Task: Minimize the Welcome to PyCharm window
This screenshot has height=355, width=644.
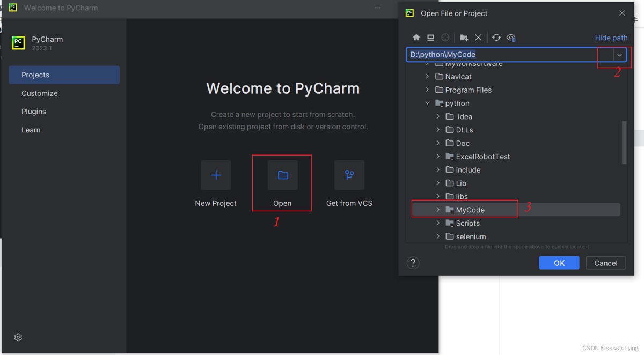Action: point(378,8)
